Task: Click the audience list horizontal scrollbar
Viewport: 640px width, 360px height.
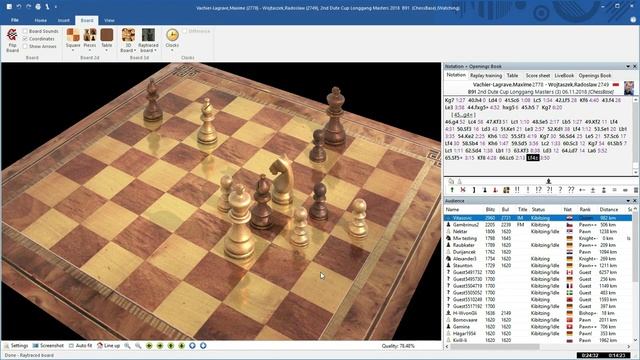Action: 538,347
